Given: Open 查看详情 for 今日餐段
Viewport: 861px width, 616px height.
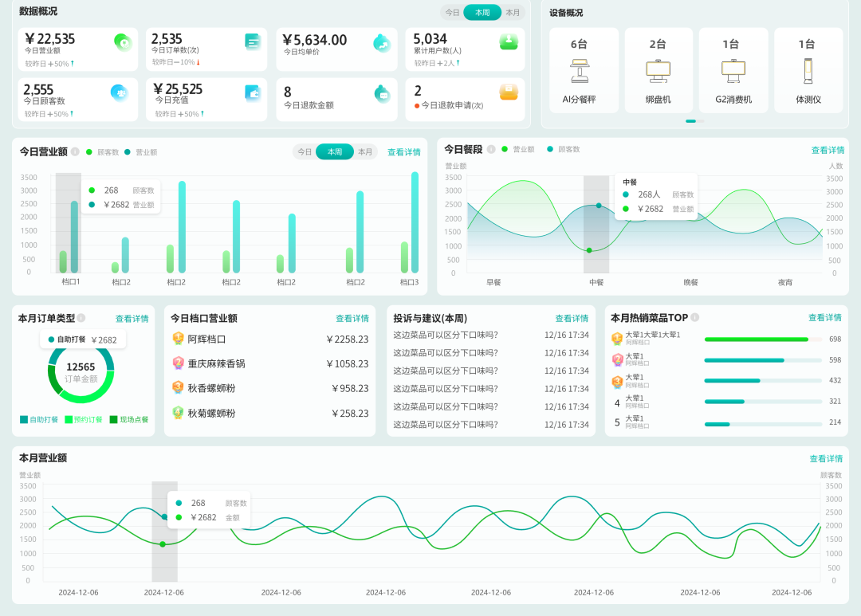Looking at the screenshot, I should pyautogui.click(x=828, y=150).
